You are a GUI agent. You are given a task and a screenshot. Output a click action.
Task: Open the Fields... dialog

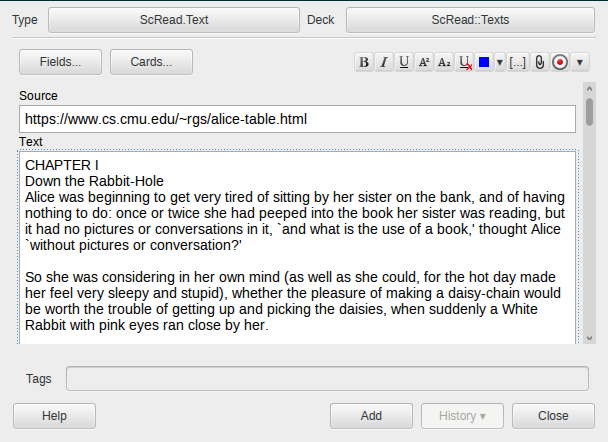pos(60,62)
